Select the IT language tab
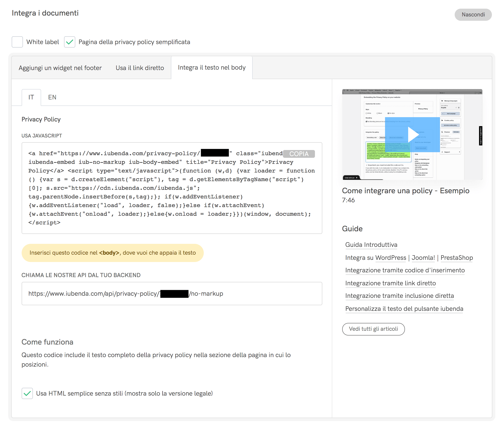The height and width of the screenshot is (428, 504). click(31, 97)
